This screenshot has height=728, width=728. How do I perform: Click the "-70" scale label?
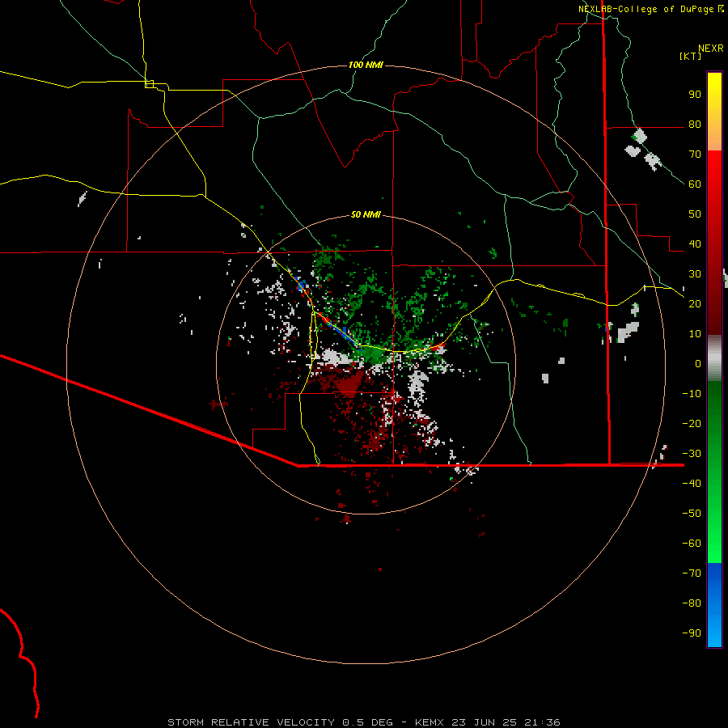pos(692,574)
